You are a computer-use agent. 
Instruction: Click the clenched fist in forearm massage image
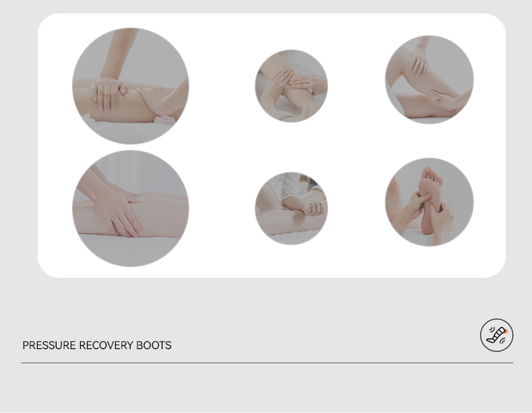pos(314,209)
